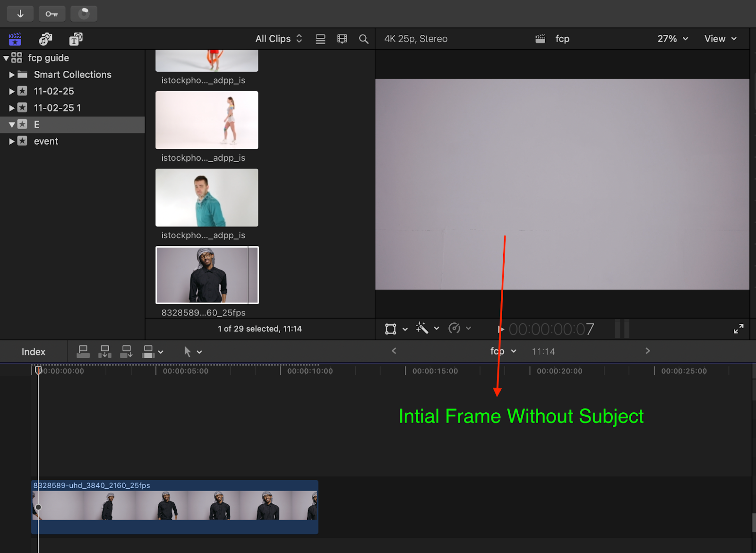Click the browser search magnifier icon
This screenshot has height=553, width=756.
pyautogui.click(x=363, y=39)
